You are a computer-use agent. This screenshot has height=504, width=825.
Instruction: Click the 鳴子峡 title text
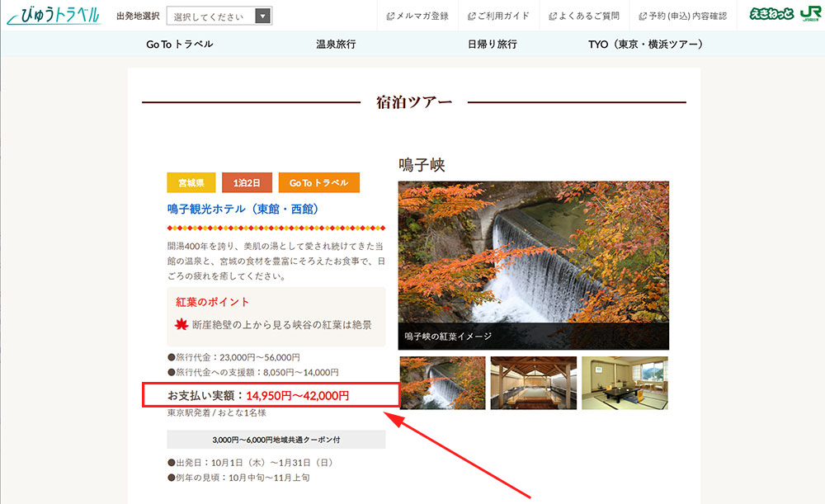click(422, 165)
